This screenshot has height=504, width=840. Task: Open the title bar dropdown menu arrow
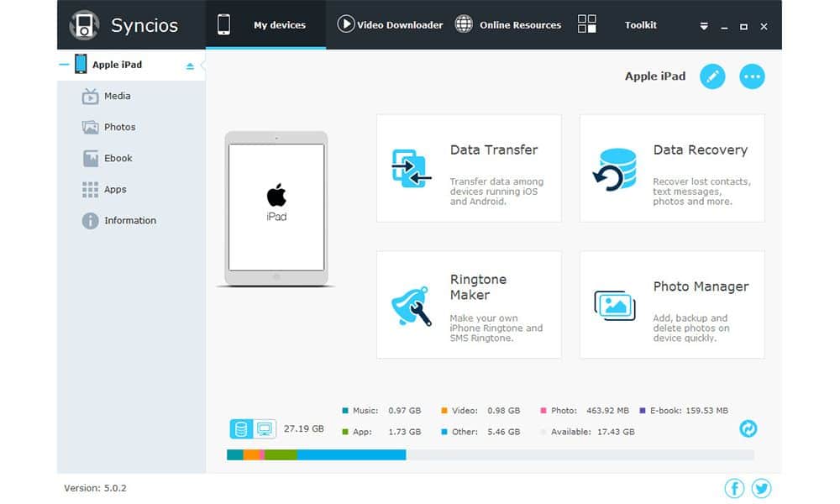[x=704, y=26]
